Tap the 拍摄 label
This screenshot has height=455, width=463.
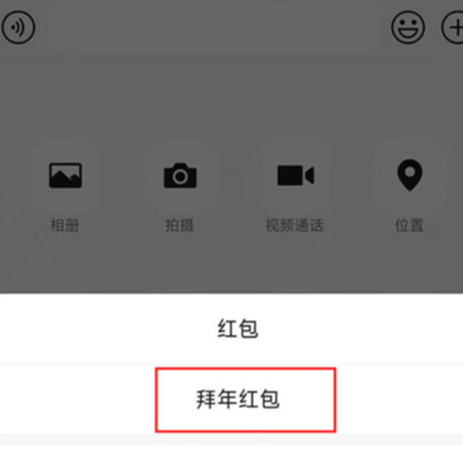pyautogui.click(x=180, y=225)
